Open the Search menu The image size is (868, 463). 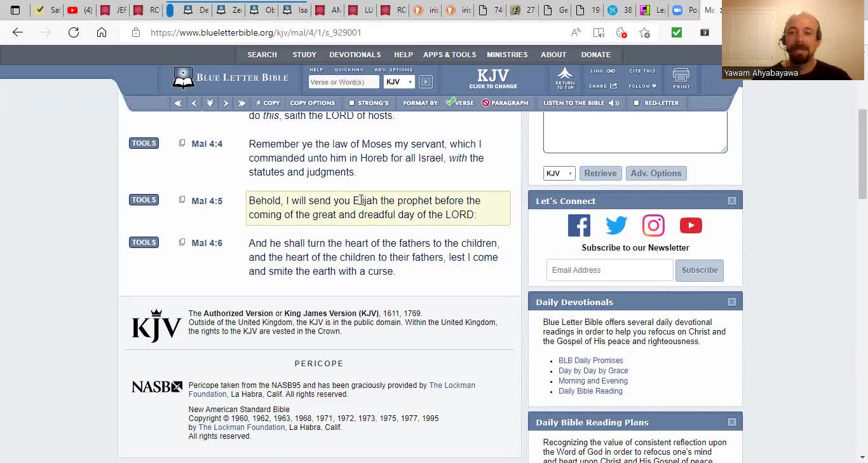point(262,55)
